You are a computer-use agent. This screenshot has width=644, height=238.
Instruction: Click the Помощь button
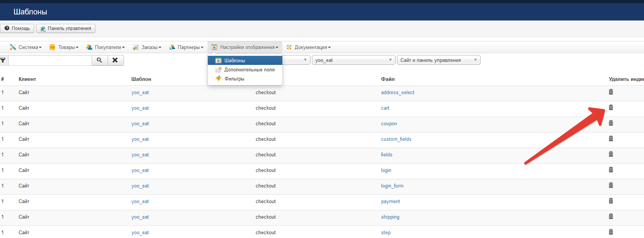click(x=17, y=28)
